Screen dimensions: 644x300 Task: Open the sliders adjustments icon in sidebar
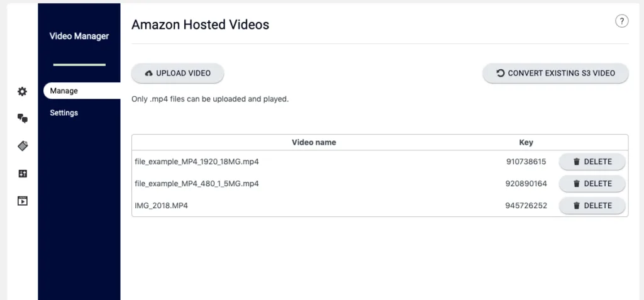click(x=23, y=174)
